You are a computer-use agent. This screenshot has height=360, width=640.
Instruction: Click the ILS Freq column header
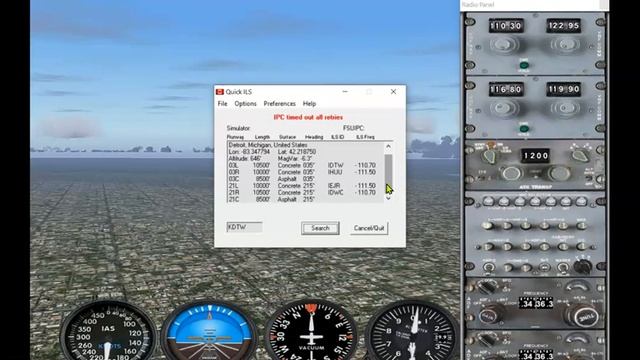pyautogui.click(x=365, y=137)
